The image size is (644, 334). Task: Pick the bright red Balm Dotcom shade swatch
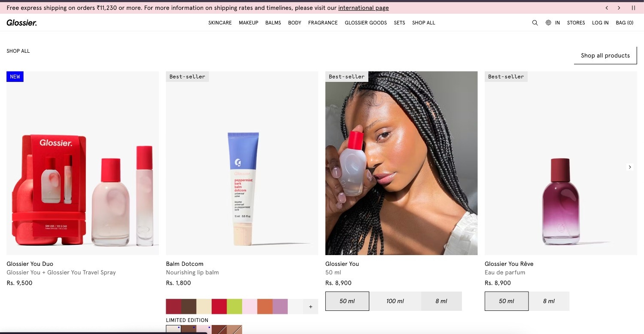click(219, 306)
